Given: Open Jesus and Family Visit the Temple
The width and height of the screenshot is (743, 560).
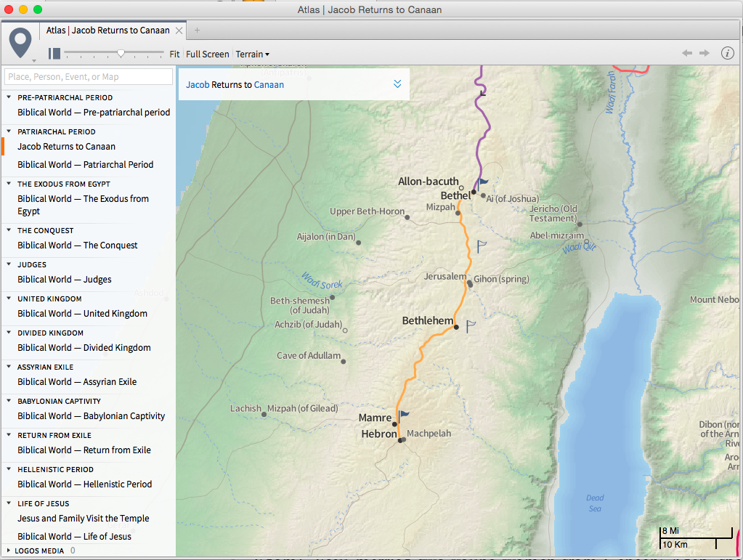Looking at the screenshot, I should (84, 519).
